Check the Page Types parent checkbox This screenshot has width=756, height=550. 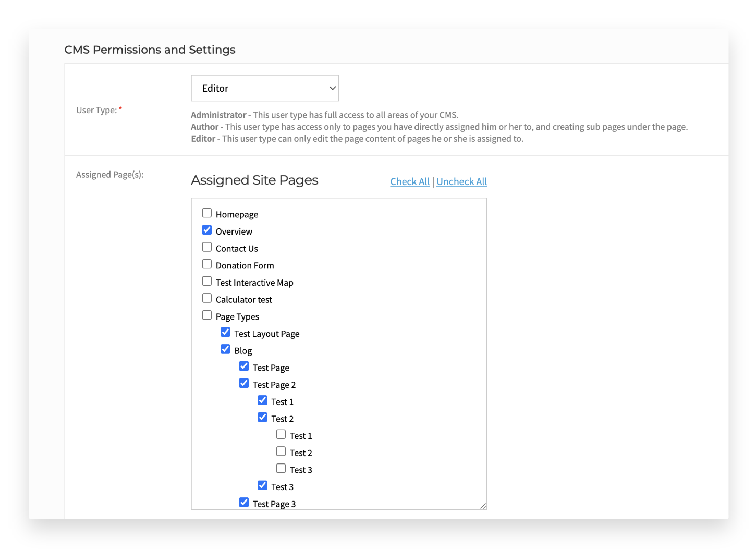click(x=207, y=314)
